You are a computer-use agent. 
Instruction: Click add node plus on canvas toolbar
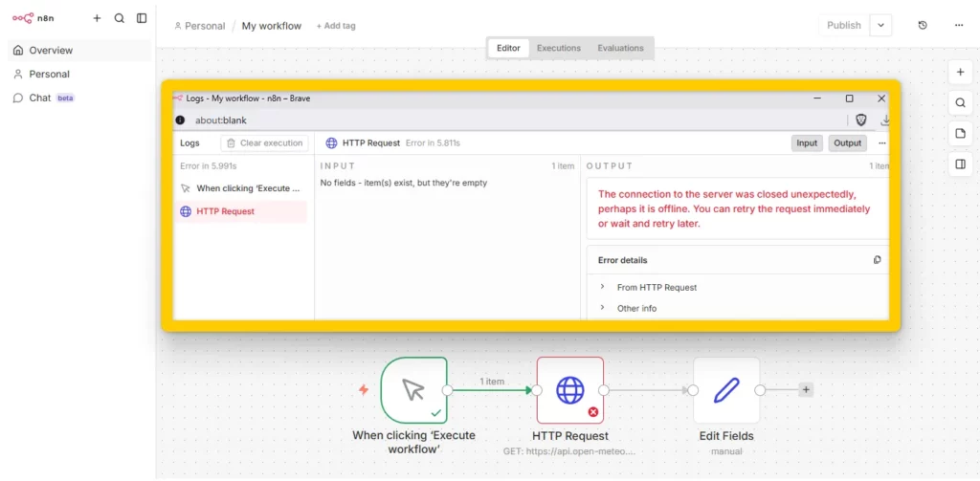961,72
